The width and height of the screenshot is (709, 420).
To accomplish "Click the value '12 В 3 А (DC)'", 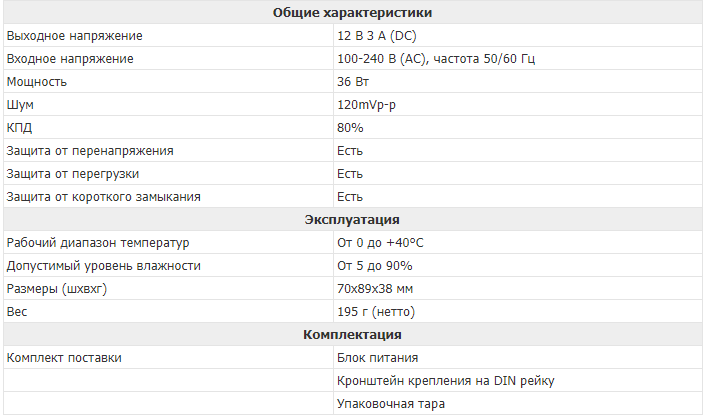I will coord(377,36).
